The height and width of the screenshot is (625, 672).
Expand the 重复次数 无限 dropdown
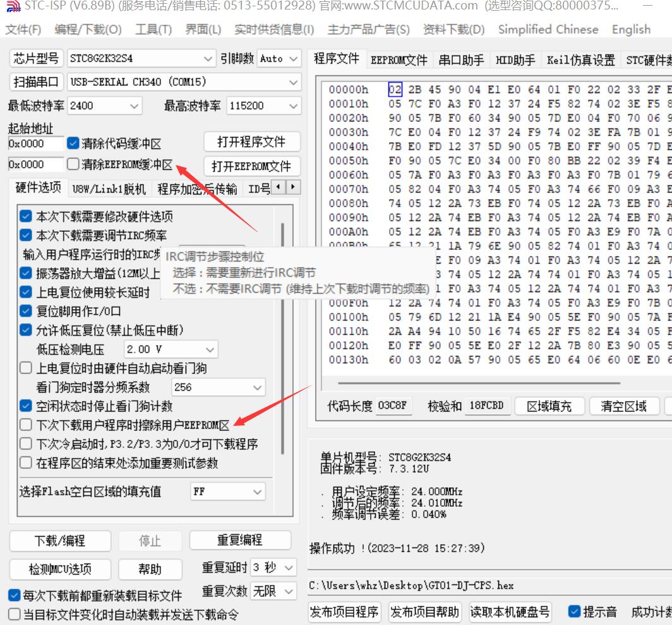pos(289,591)
